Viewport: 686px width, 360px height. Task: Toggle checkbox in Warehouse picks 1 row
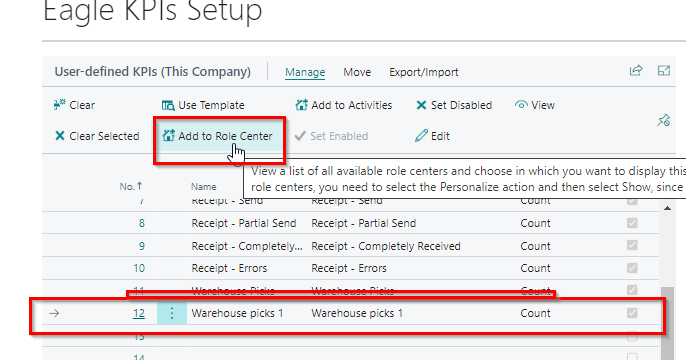(x=632, y=313)
